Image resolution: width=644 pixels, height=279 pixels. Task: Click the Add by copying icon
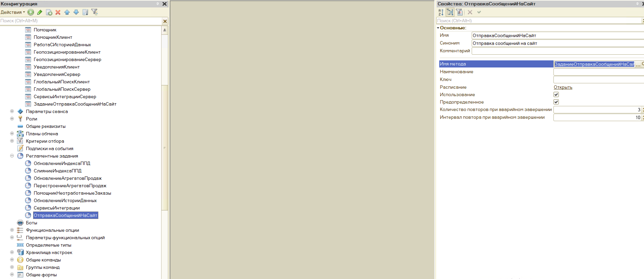[49, 12]
